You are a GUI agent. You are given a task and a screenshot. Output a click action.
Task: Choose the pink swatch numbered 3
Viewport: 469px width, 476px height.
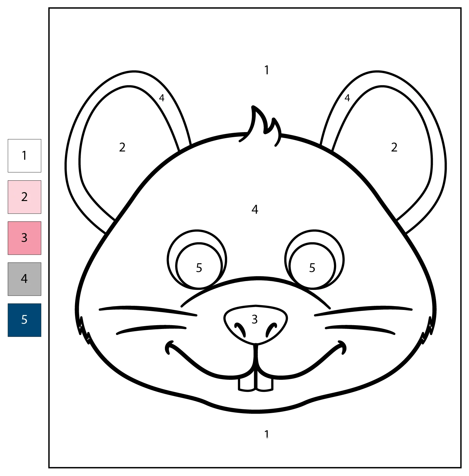[x=24, y=238]
